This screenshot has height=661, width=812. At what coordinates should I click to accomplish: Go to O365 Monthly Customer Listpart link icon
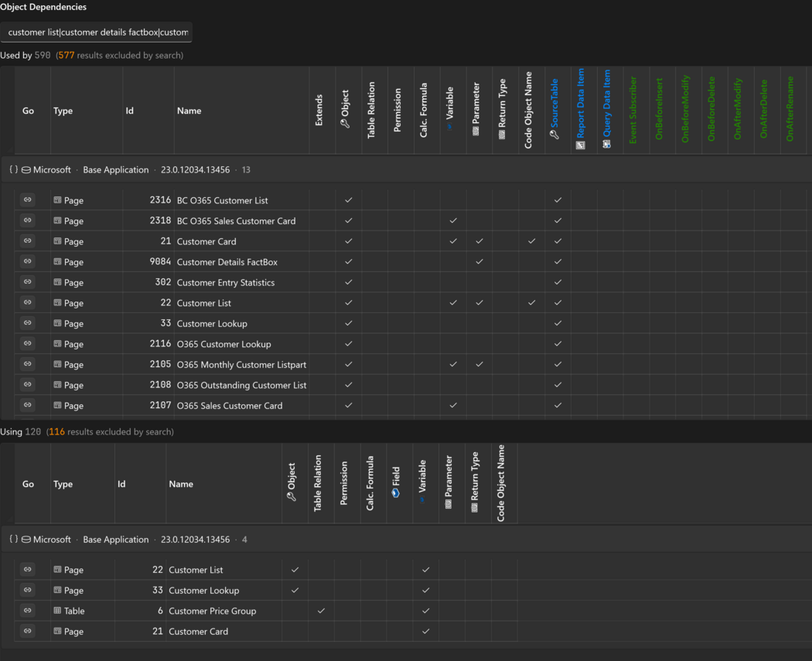point(27,364)
